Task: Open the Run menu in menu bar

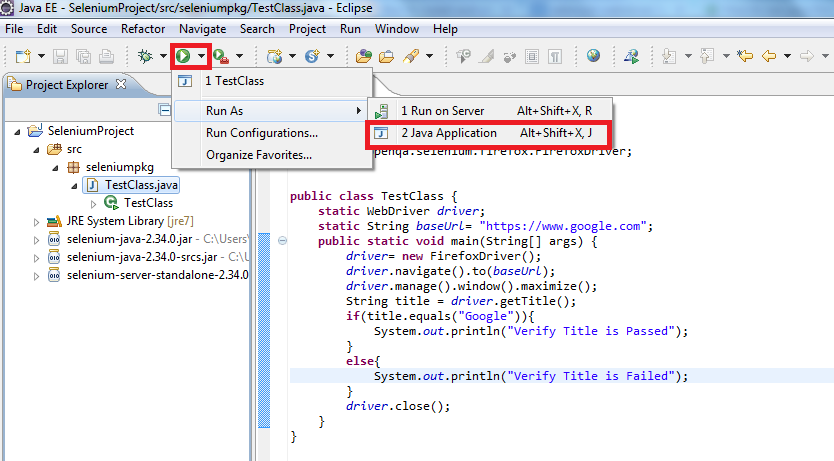Action: [350, 29]
